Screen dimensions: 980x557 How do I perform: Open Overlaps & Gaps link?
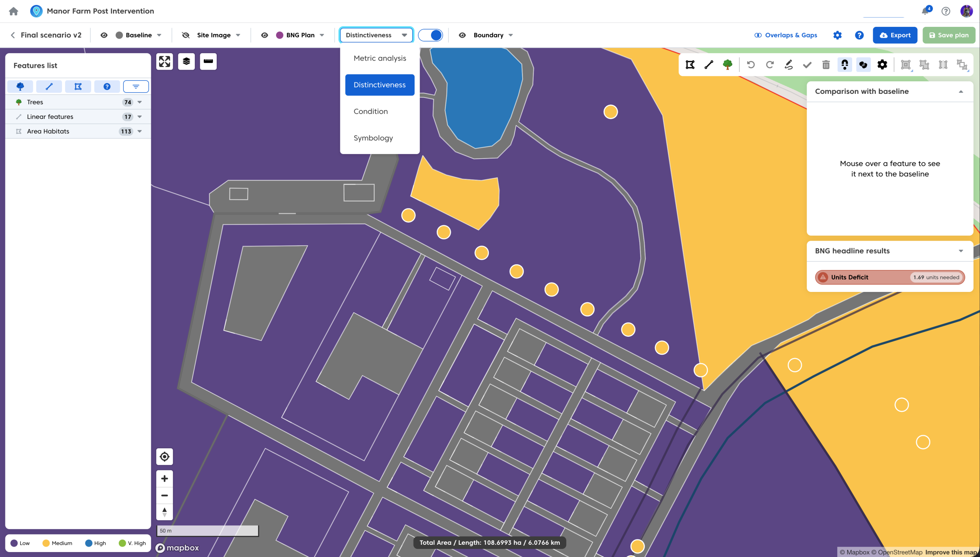click(x=786, y=35)
